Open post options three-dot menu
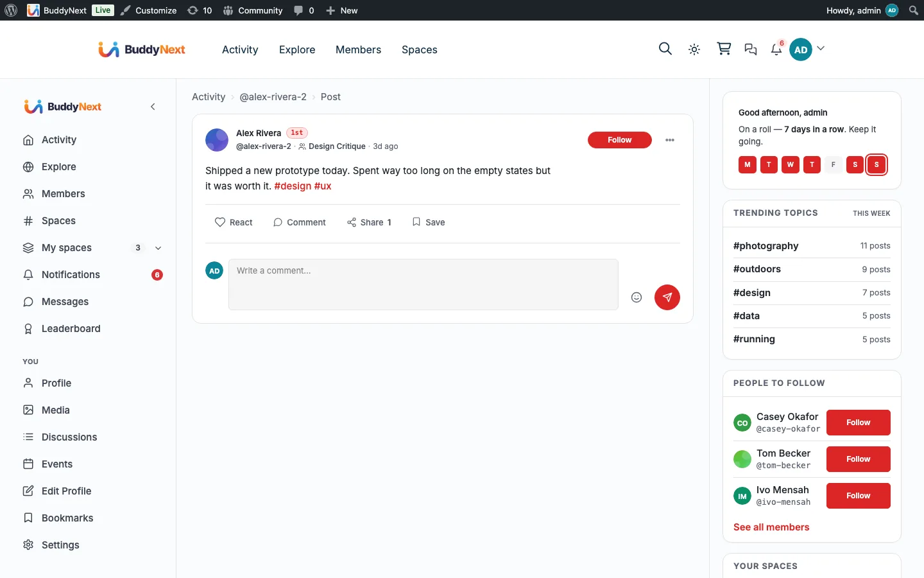This screenshot has width=924, height=578. click(670, 140)
